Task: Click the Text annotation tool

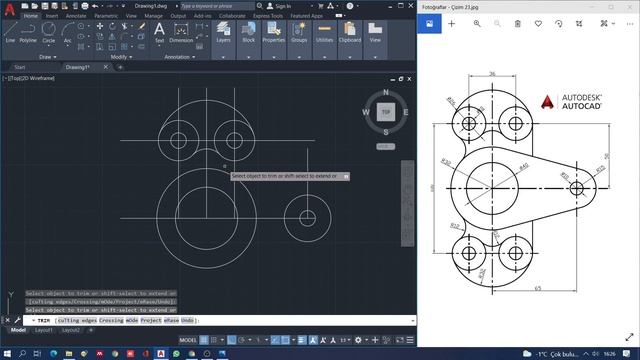Action: 159,32
